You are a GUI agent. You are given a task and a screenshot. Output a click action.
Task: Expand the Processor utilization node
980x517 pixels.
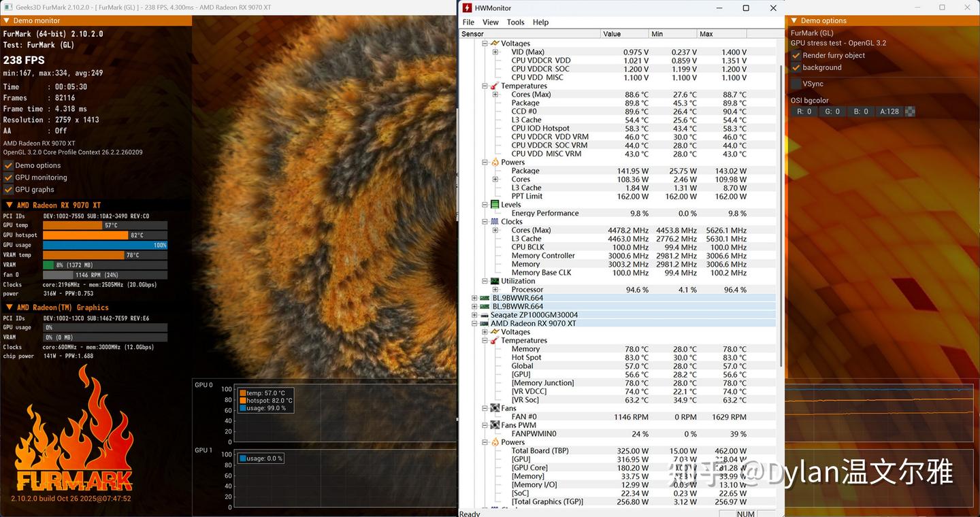point(495,290)
